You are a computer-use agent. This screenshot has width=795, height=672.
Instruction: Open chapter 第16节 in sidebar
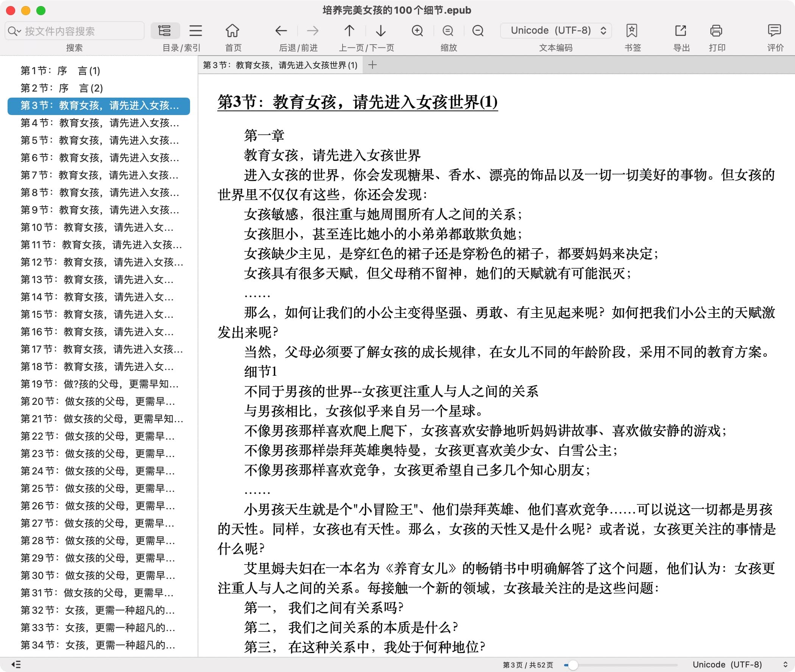pos(97,332)
